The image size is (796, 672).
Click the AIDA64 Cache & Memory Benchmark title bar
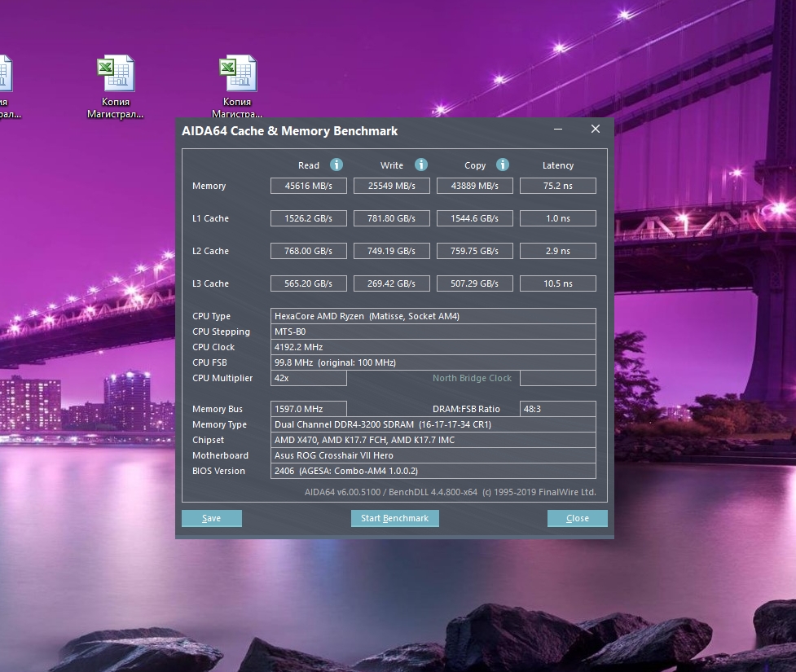(358, 130)
